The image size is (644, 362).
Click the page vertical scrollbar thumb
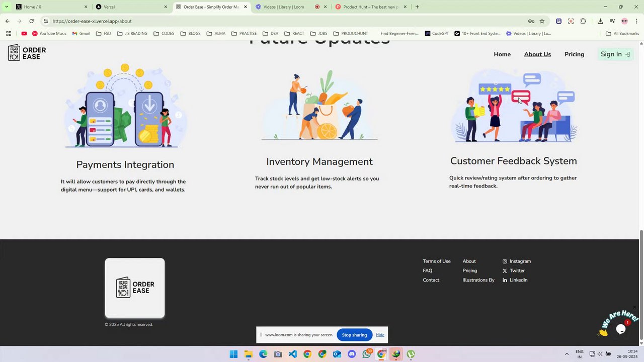pyautogui.click(x=641, y=284)
